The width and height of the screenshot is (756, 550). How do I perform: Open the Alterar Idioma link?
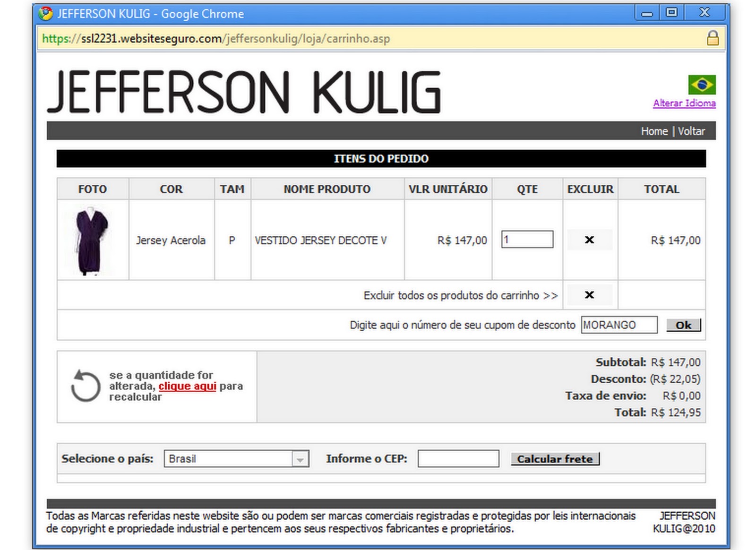684,103
